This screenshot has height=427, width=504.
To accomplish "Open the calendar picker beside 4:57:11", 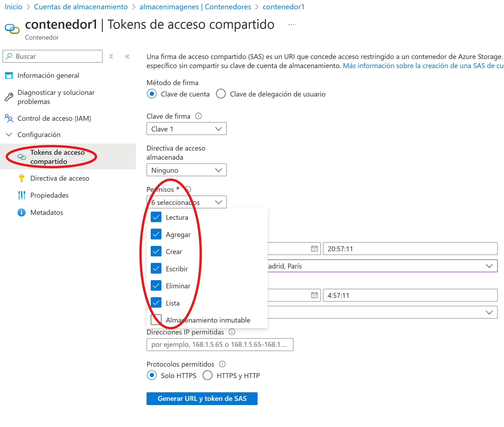I will 314,295.
